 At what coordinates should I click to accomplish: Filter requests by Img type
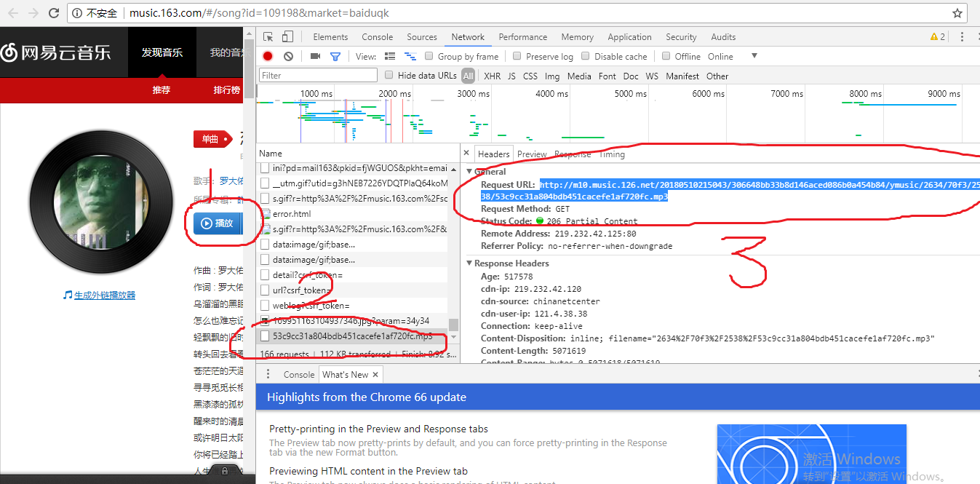tap(552, 76)
